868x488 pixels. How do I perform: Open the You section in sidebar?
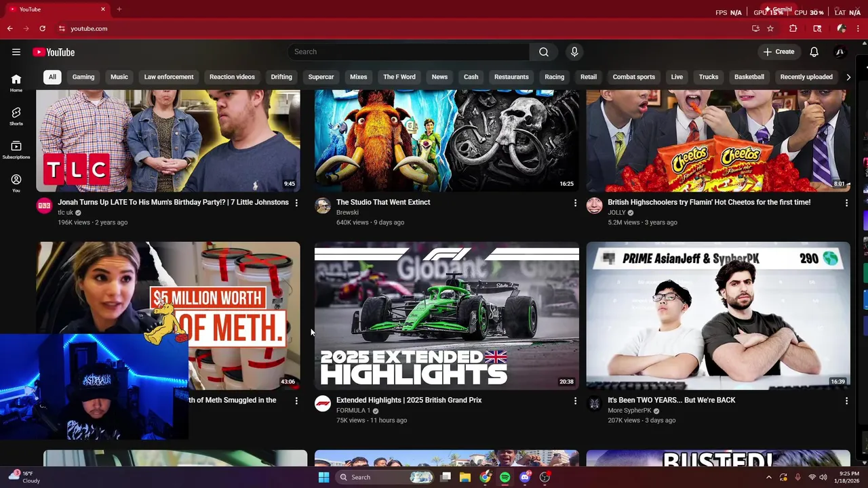(16, 183)
